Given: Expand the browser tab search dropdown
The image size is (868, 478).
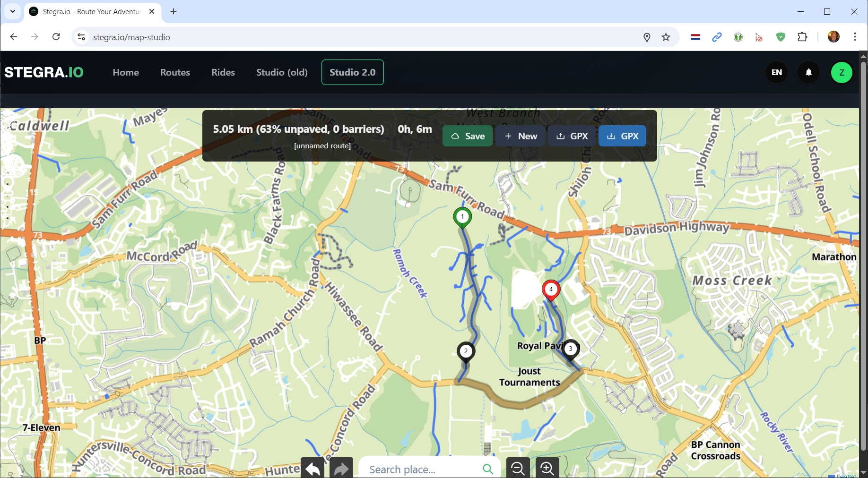Looking at the screenshot, I should pyautogui.click(x=13, y=11).
